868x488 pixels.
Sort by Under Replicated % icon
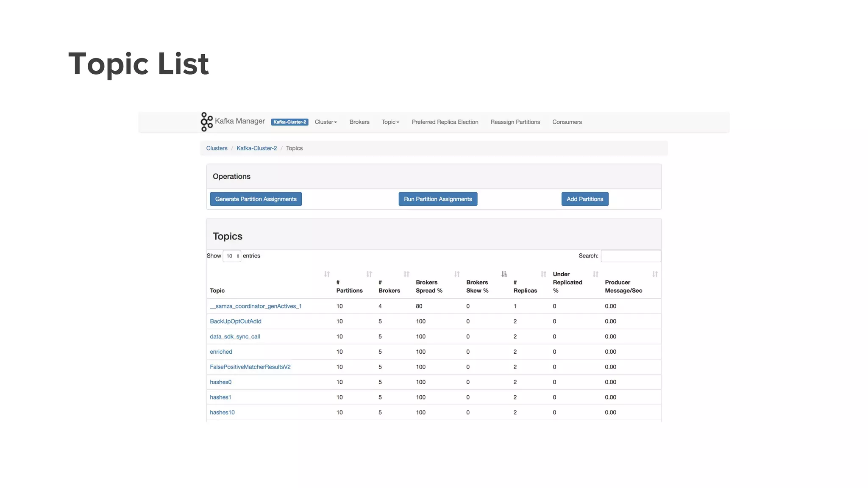[x=595, y=274]
